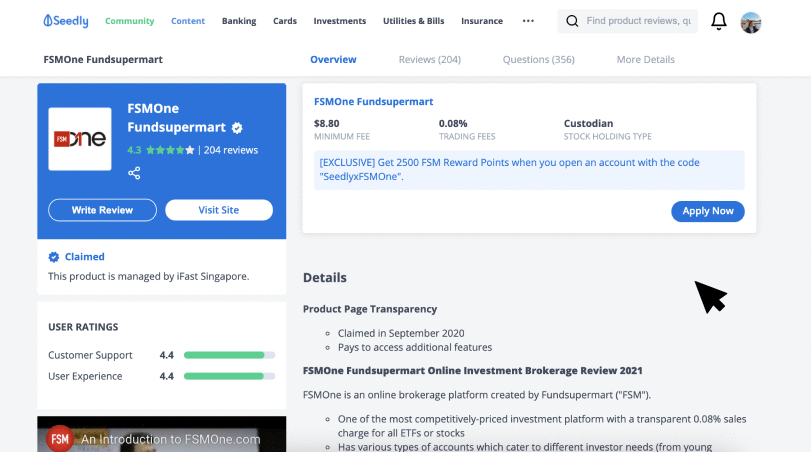Click 'Pays to access additional features' bullet
Screen dimensions: 811x452
click(x=415, y=347)
